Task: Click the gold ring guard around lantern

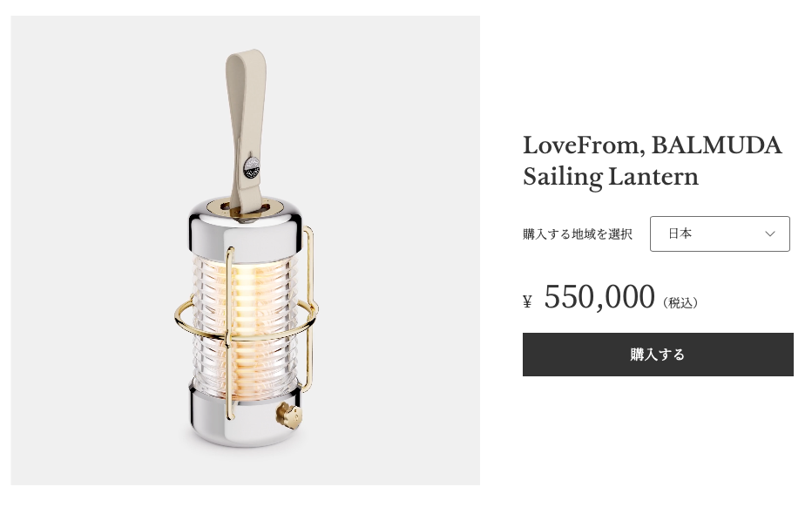Action: (245, 320)
